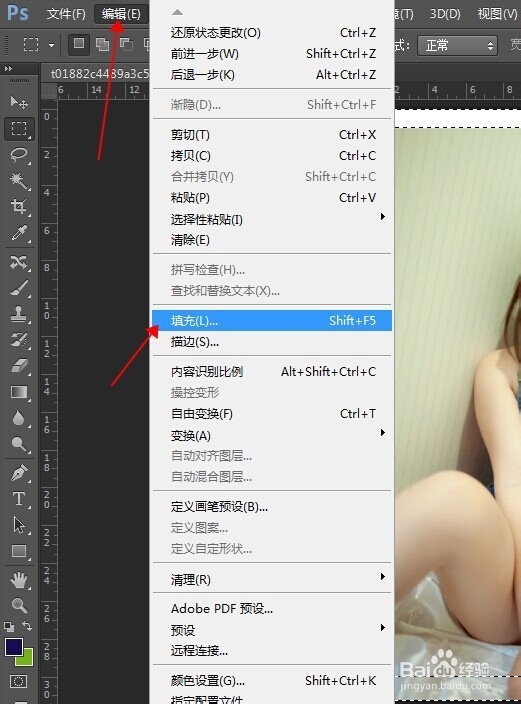Image resolution: width=521 pixels, height=704 pixels.
Task: Choose 还原状态更改(O) menu entry
Action: tap(272, 33)
